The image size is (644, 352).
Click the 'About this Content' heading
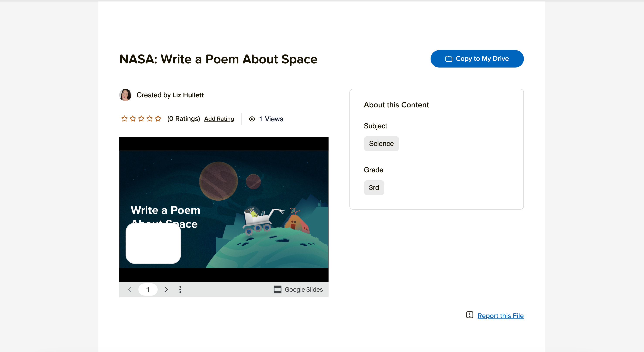[396, 105]
